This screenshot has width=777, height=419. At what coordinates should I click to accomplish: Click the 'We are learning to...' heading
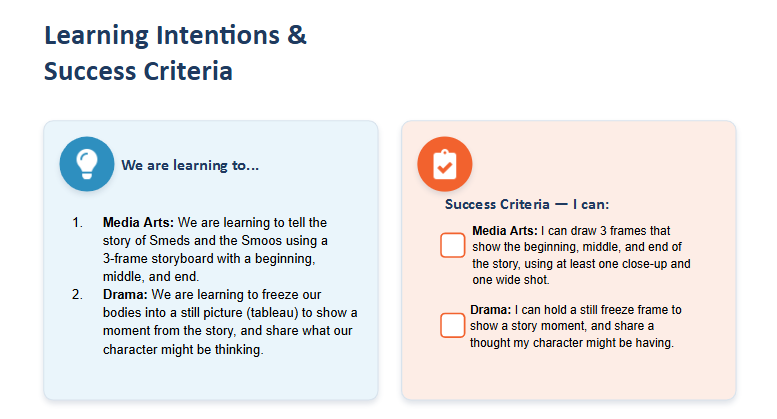pyautogui.click(x=190, y=165)
